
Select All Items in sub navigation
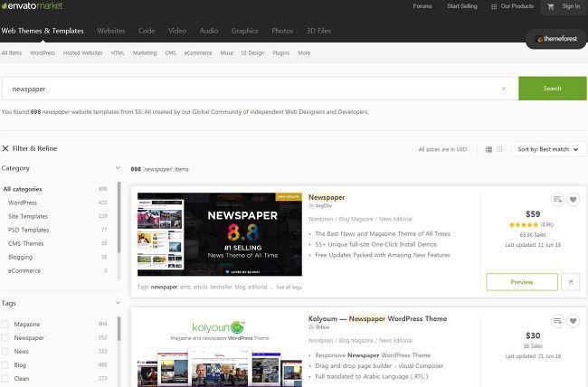tap(11, 52)
